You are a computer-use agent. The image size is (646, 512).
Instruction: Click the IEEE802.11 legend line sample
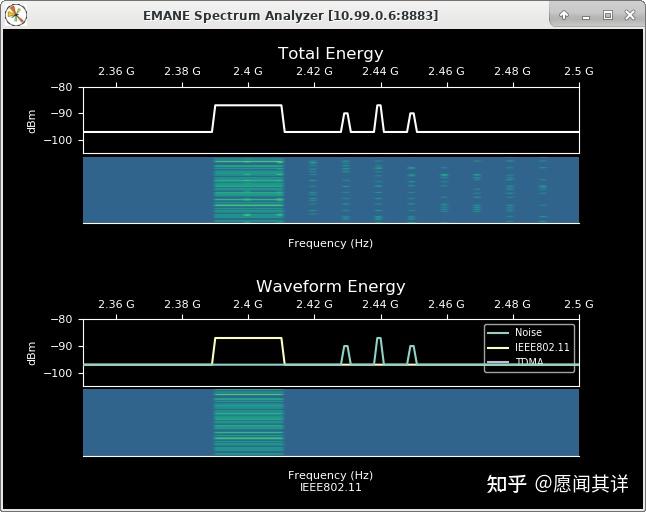pos(498,348)
